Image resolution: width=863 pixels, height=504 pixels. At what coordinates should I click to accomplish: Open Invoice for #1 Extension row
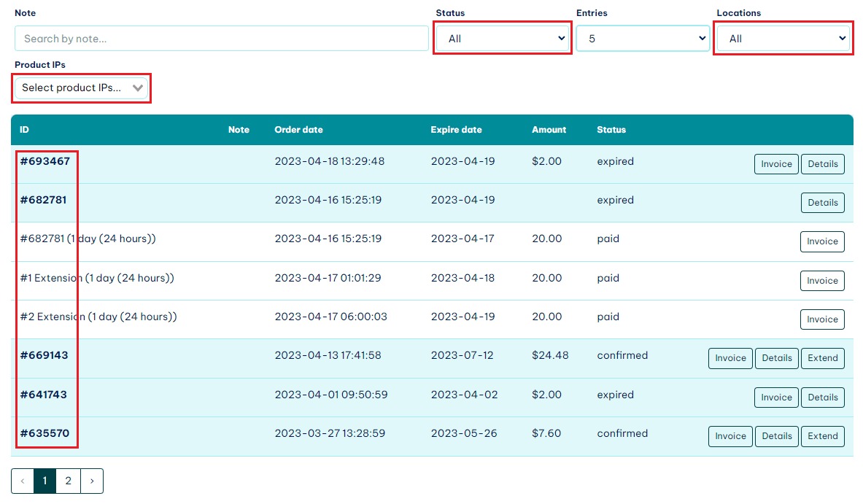822,281
